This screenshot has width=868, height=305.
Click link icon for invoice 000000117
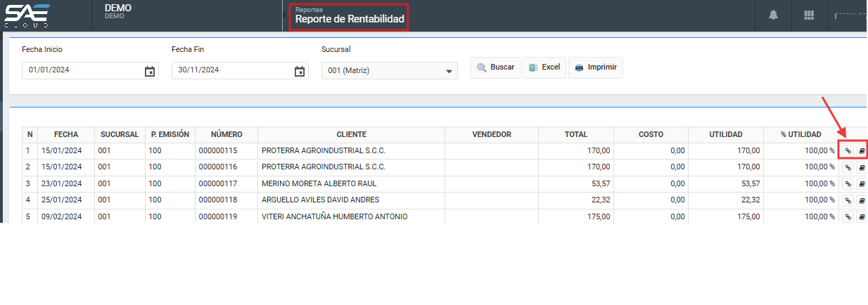tap(848, 183)
